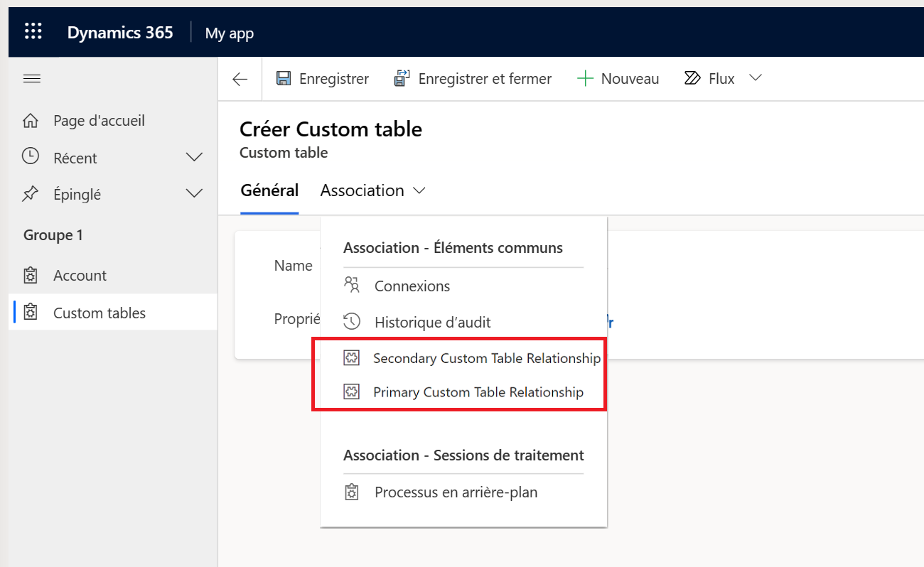Click the Enregistrer et fermer icon
Image resolution: width=924 pixels, height=567 pixels.
(402, 78)
